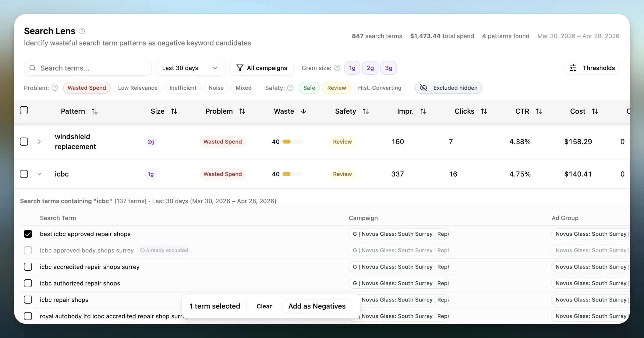
Task: Click Wasted Spend badge in icbc row
Action: [x=222, y=174]
